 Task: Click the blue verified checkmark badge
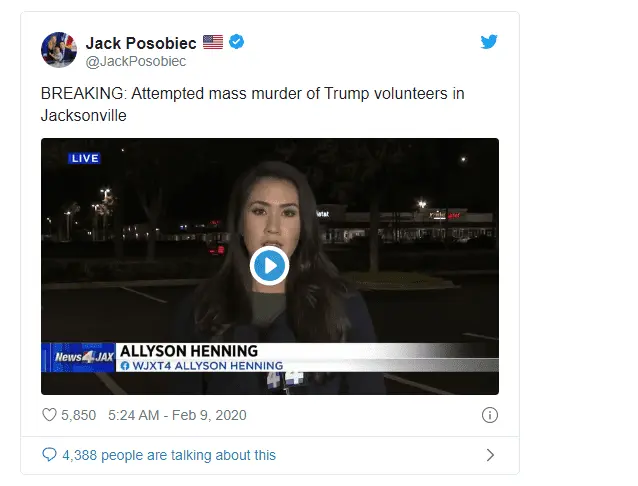[x=236, y=42]
